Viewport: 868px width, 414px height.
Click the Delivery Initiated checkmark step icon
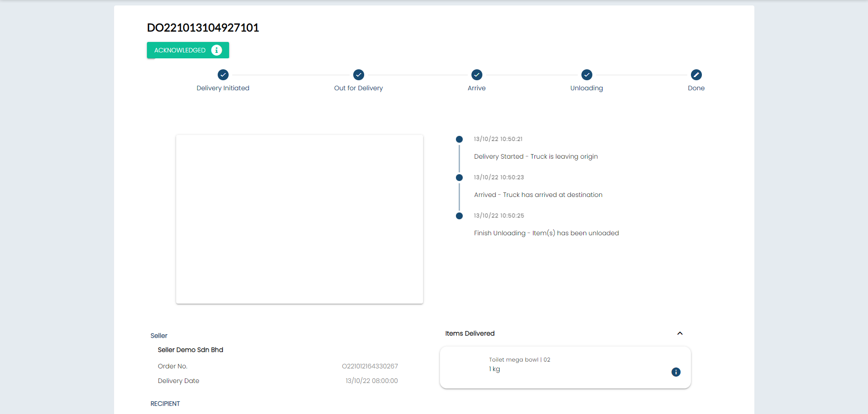[223, 75]
